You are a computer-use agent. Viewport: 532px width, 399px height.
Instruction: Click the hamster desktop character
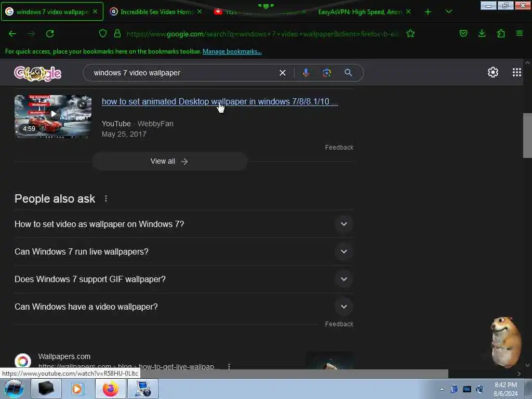point(505,341)
